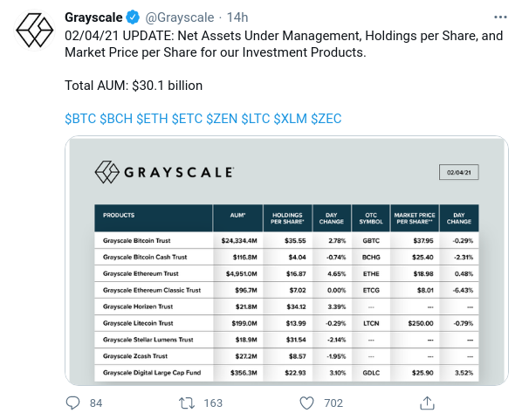Open the $LTC cashtag link
522x420 pixels.
coord(256,119)
